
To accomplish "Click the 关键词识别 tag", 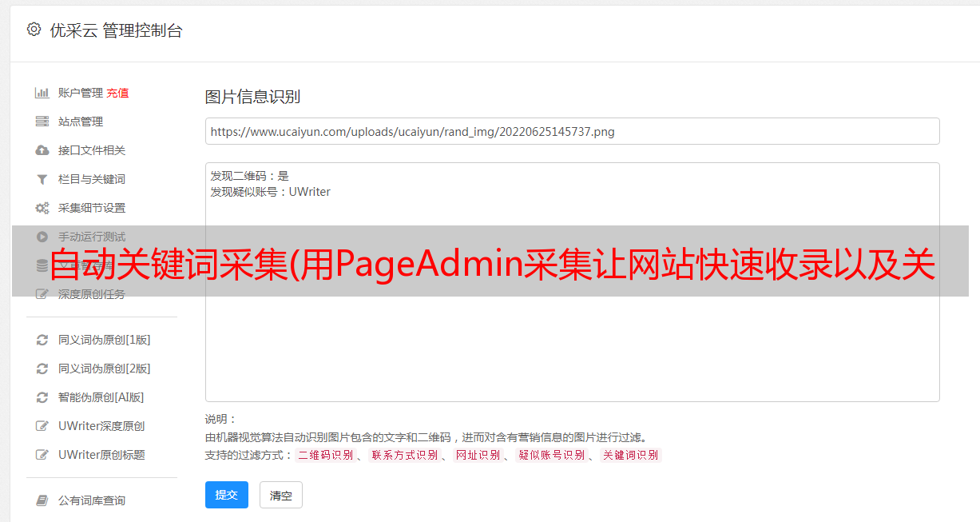I will tap(631, 455).
